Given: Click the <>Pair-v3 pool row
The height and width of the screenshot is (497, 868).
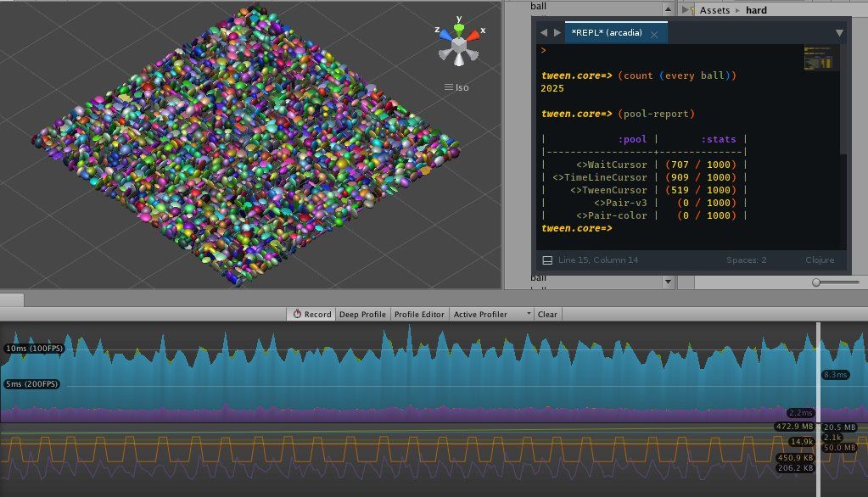Looking at the screenshot, I should 644,203.
